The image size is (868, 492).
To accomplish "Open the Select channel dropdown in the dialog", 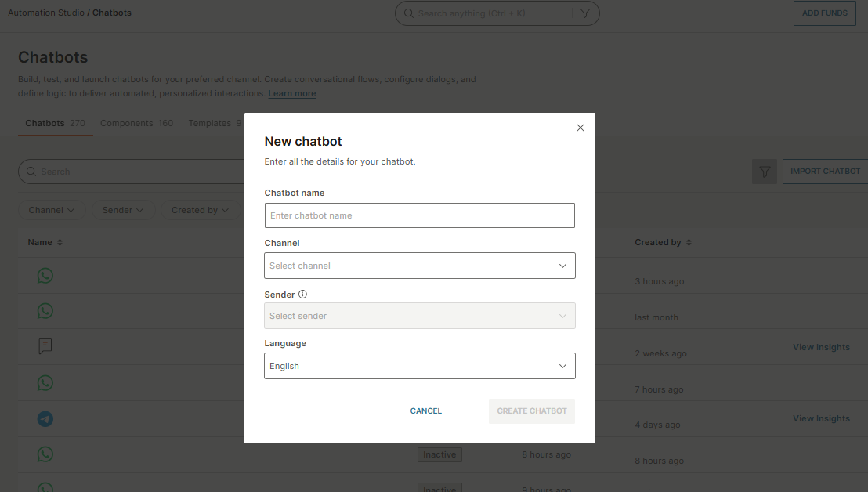I will point(420,266).
